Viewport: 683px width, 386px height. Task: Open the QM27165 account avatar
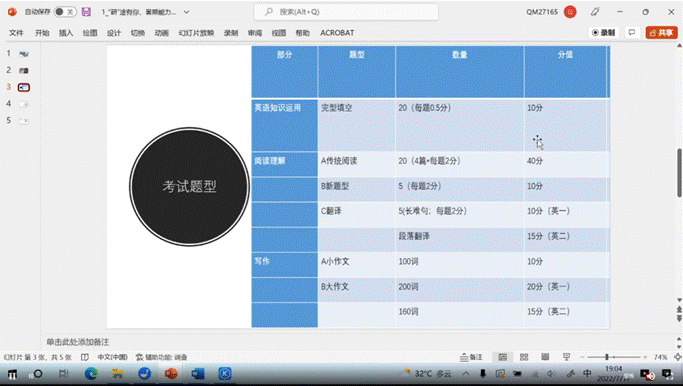point(570,12)
